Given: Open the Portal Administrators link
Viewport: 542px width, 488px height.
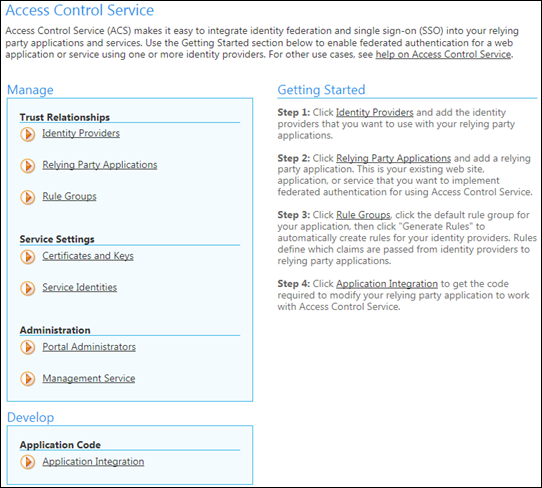Looking at the screenshot, I should pyautogui.click(x=89, y=347).
